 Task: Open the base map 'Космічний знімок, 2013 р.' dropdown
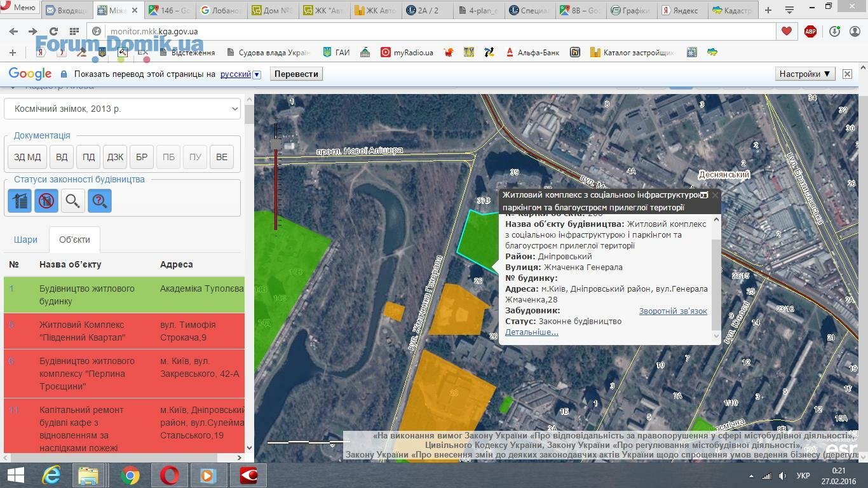coord(122,109)
